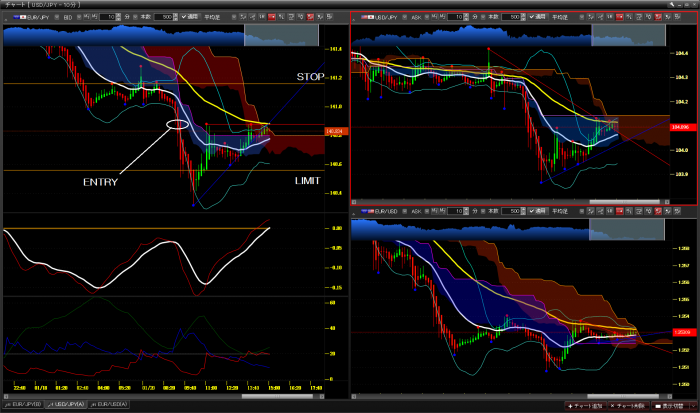
Task: Click the M5 shortcut icon in USD/JPY toolbar
Action: (442, 17)
